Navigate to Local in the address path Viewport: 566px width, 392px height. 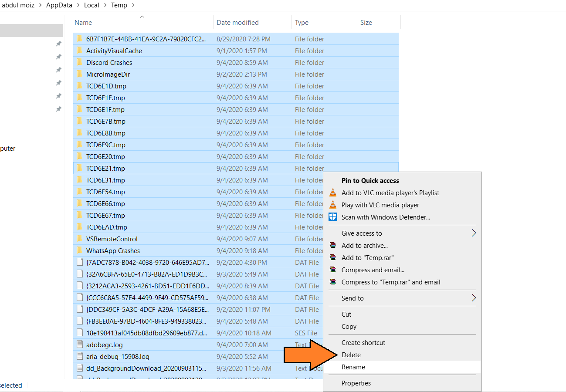coord(92,5)
